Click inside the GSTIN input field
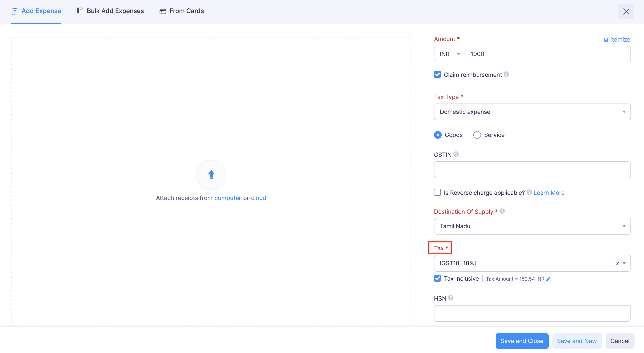This screenshot has width=644, height=353. 532,170
